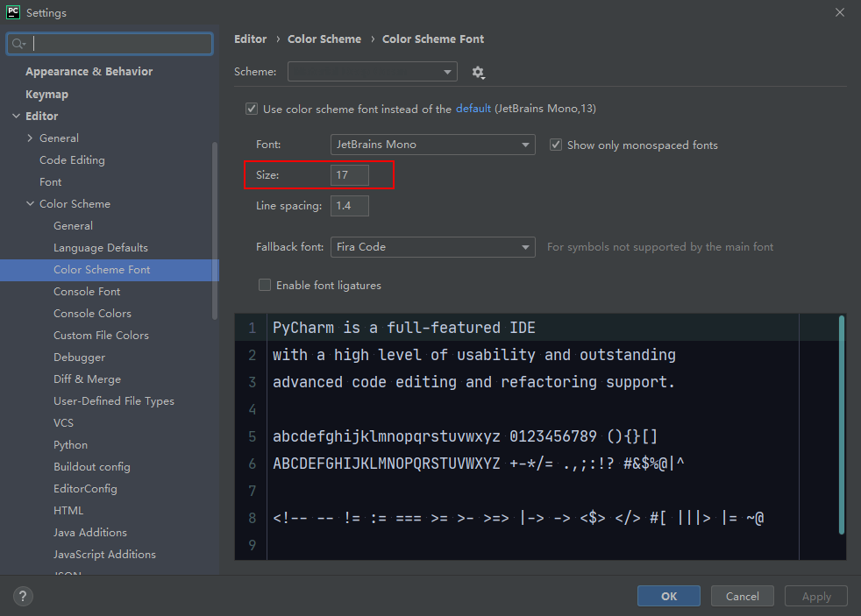Click line number 9 in preview gutter

coord(252,545)
